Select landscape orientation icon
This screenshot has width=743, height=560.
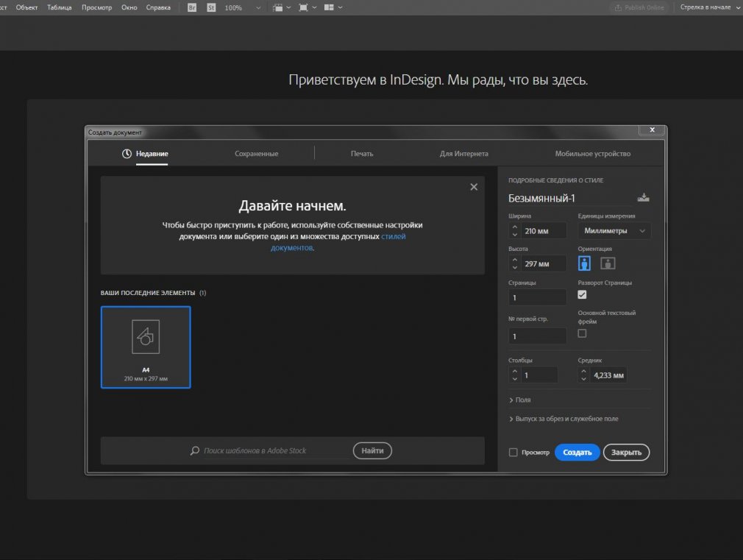click(x=608, y=263)
